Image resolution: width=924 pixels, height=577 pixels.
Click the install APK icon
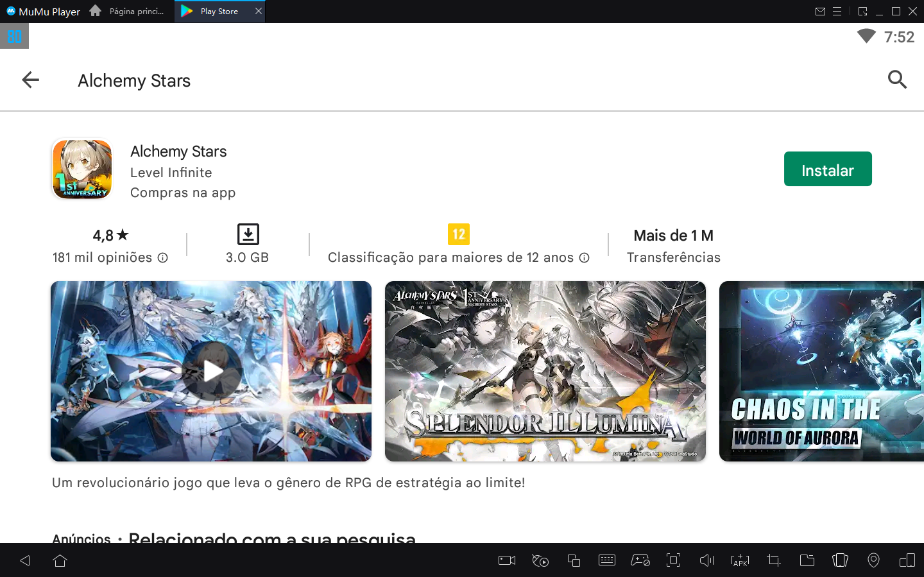pos(740,560)
